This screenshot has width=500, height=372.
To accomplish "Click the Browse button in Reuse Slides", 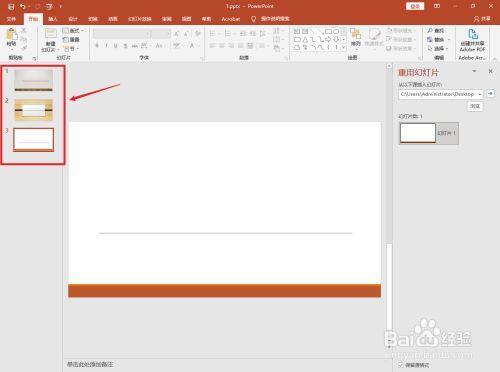I will coord(474,106).
